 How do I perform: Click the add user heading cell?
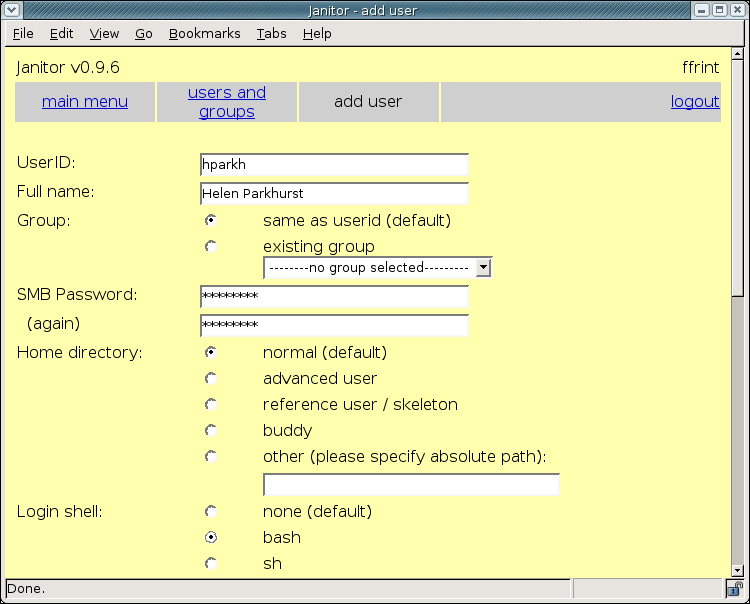pos(368,101)
